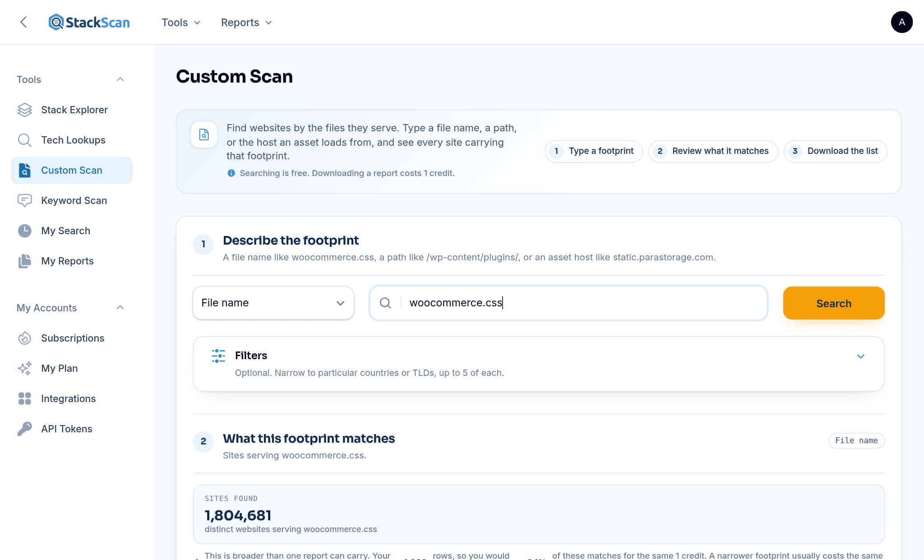This screenshot has height=560, width=924.
Task: Open the user avatar A menu
Action: click(901, 22)
